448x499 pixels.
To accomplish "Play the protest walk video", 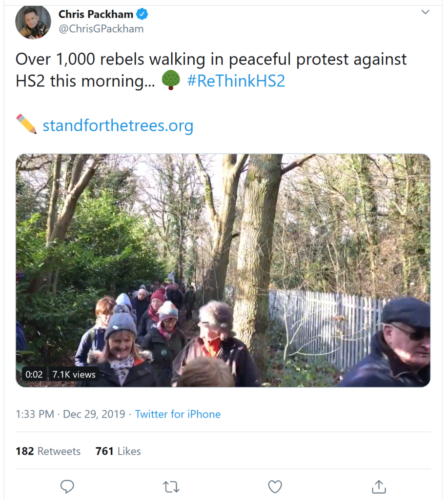I will tap(223, 270).
